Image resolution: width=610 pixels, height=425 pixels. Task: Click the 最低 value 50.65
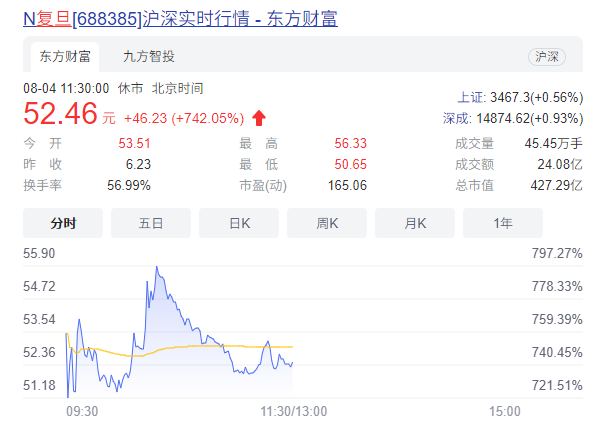click(351, 164)
